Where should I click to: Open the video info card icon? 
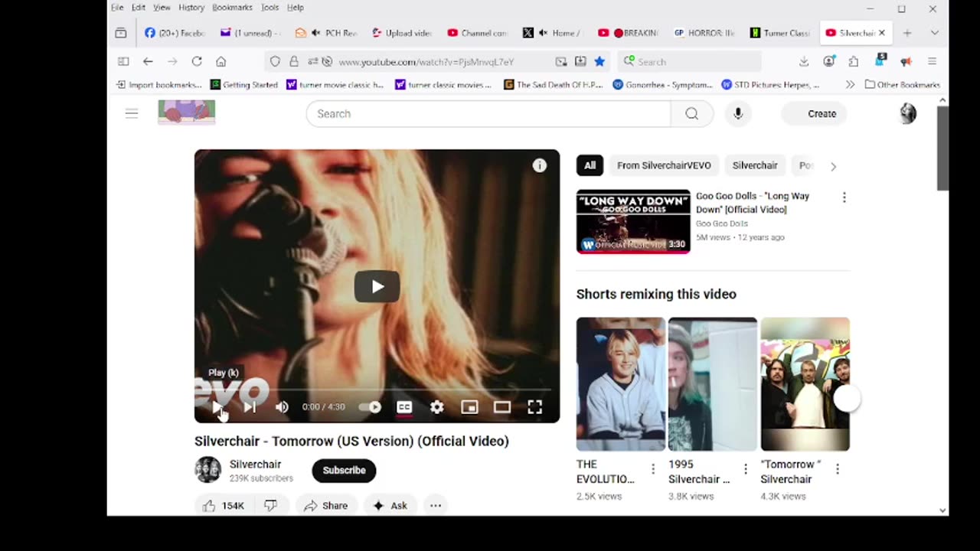tap(540, 165)
